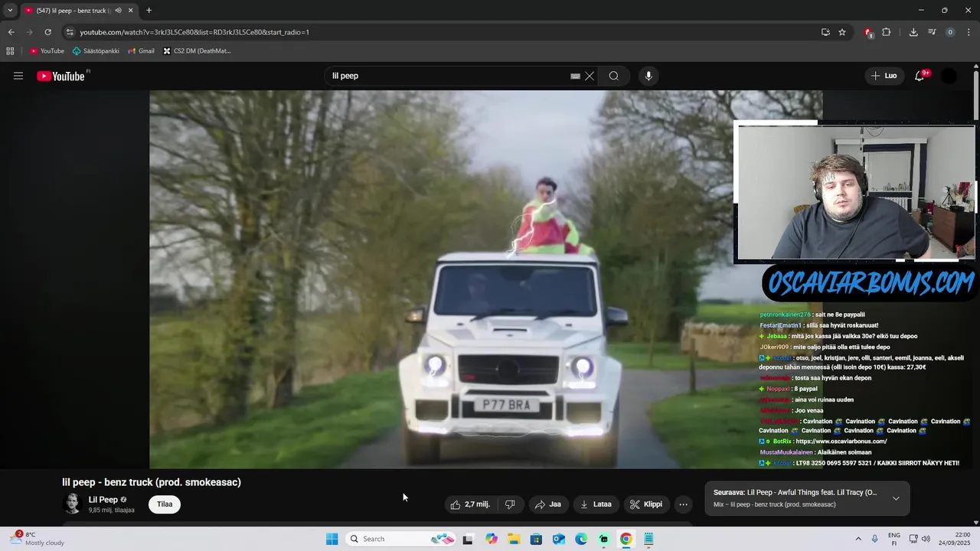Open Outlook from taskbar
The height and width of the screenshot is (551, 980).
559,539
